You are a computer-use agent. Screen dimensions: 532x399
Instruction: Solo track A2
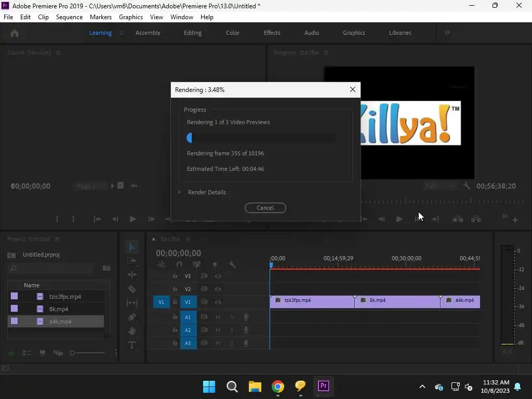[232, 330]
